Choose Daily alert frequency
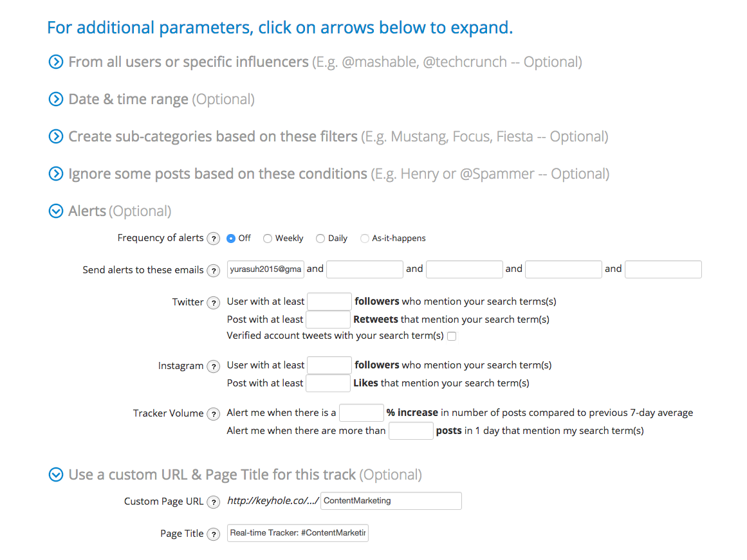Image resolution: width=747 pixels, height=560 pixels. pyautogui.click(x=320, y=239)
